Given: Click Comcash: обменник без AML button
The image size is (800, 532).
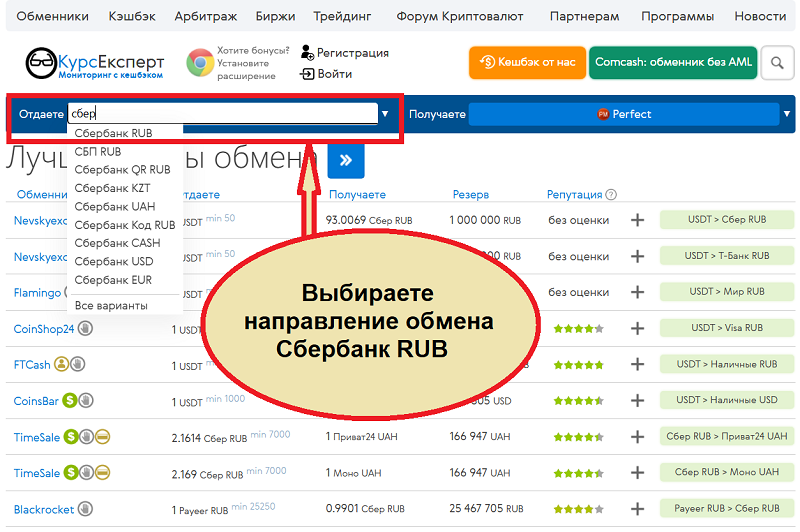Looking at the screenshot, I should (673, 62).
